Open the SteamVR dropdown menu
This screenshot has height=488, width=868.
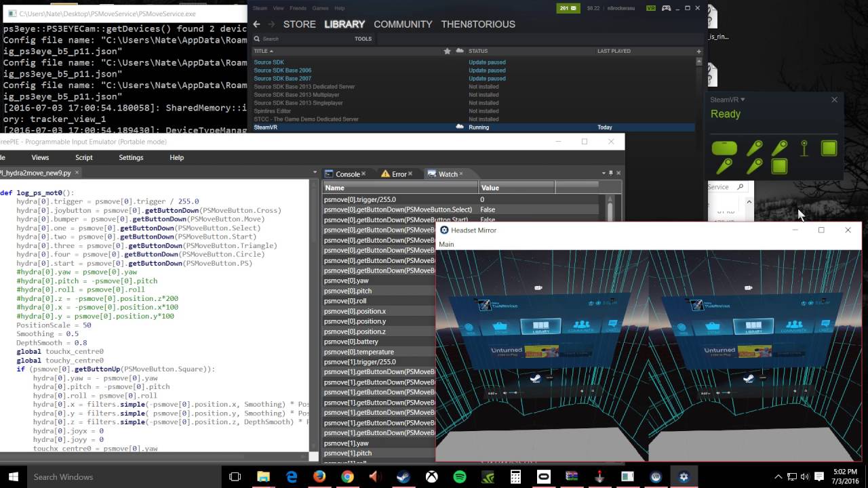[728, 100]
